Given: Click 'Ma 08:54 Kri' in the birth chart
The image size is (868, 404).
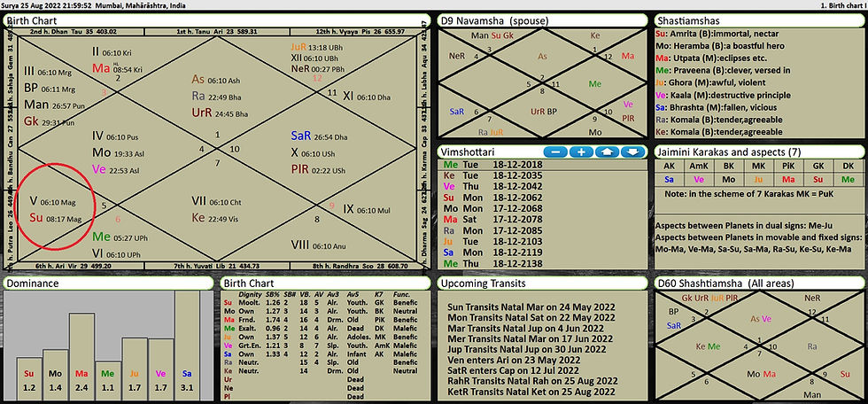Looking at the screenshot, I should point(117,68).
